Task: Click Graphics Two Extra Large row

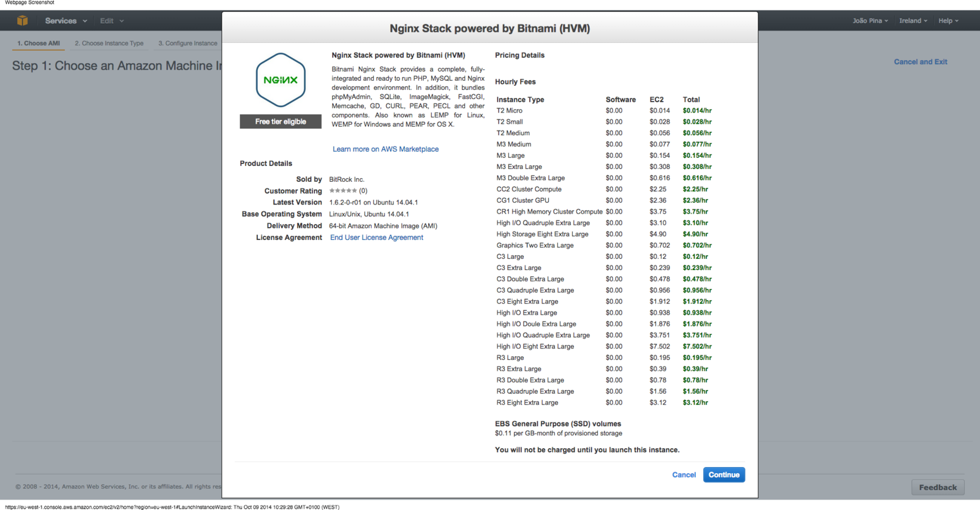Action: pyautogui.click(x=604, y=246)
